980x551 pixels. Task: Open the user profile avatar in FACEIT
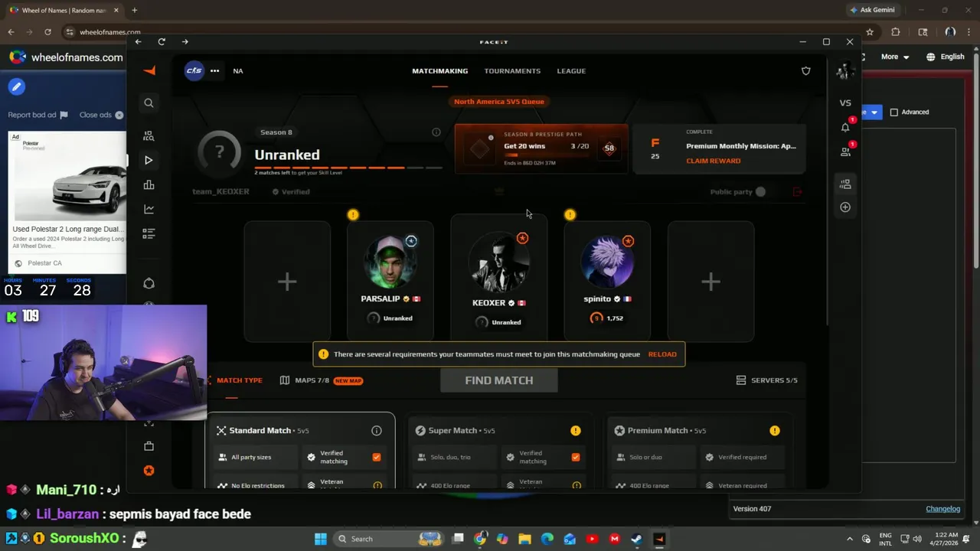845,71
